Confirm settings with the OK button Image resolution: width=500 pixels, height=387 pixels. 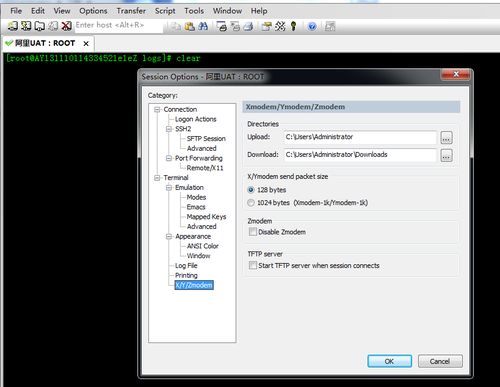tap(389, 361)
